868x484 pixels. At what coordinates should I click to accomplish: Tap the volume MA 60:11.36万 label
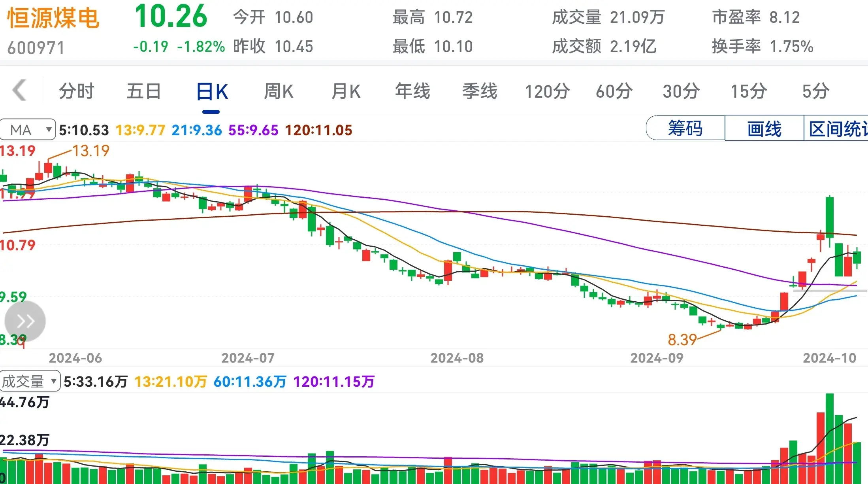click(250, 382)
